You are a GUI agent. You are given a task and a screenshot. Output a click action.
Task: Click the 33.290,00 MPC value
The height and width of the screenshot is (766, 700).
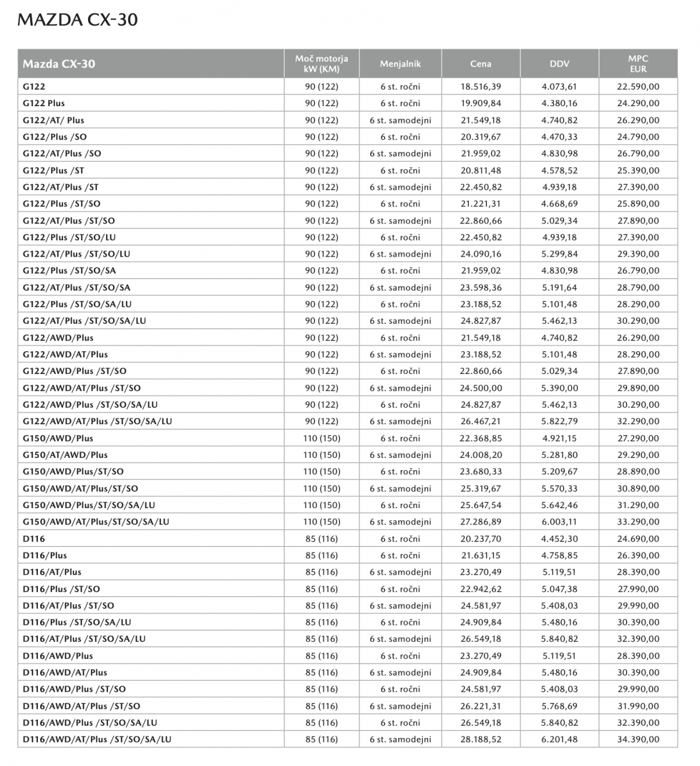pos(638,522)
